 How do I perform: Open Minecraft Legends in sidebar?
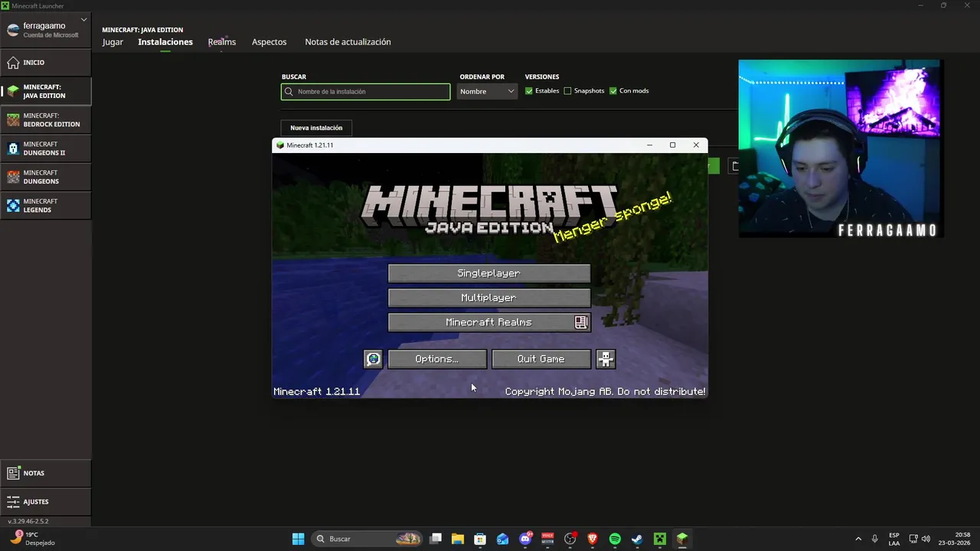46,205
